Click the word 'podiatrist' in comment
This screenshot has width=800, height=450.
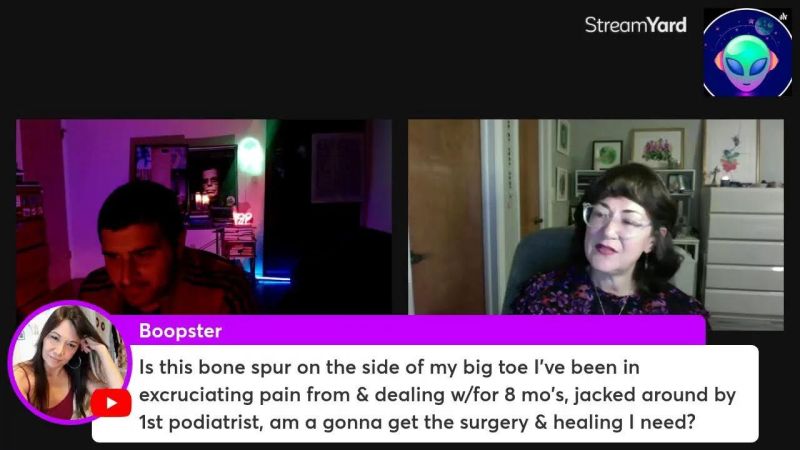[215, 422]
